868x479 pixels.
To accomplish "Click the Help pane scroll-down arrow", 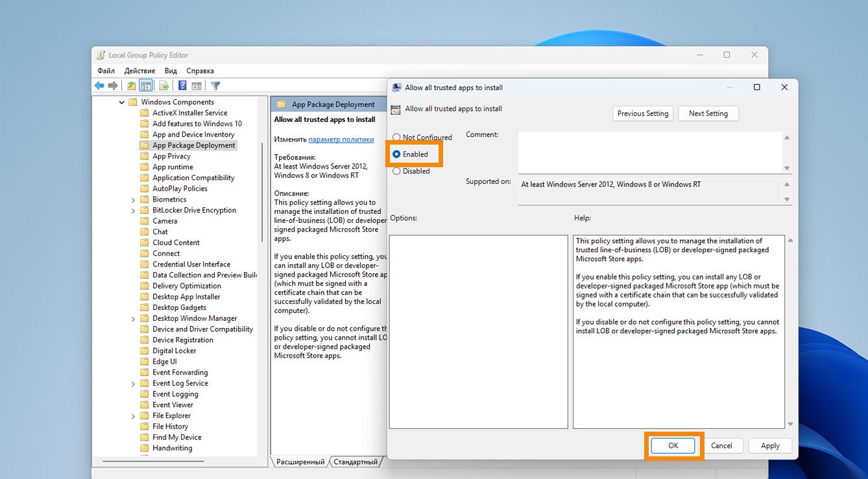I will 790,424.
